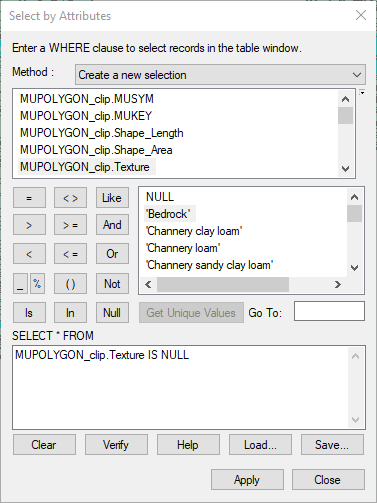The height and width of the screenshot is (503, 377).
Task: Insert the And operator
Action: click(112, 225)
